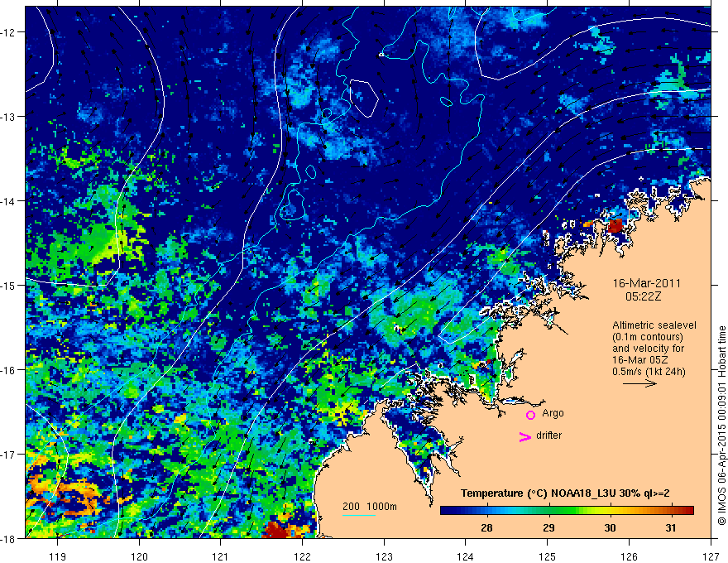Click the 'Argo' legend label

pos(553,413)
